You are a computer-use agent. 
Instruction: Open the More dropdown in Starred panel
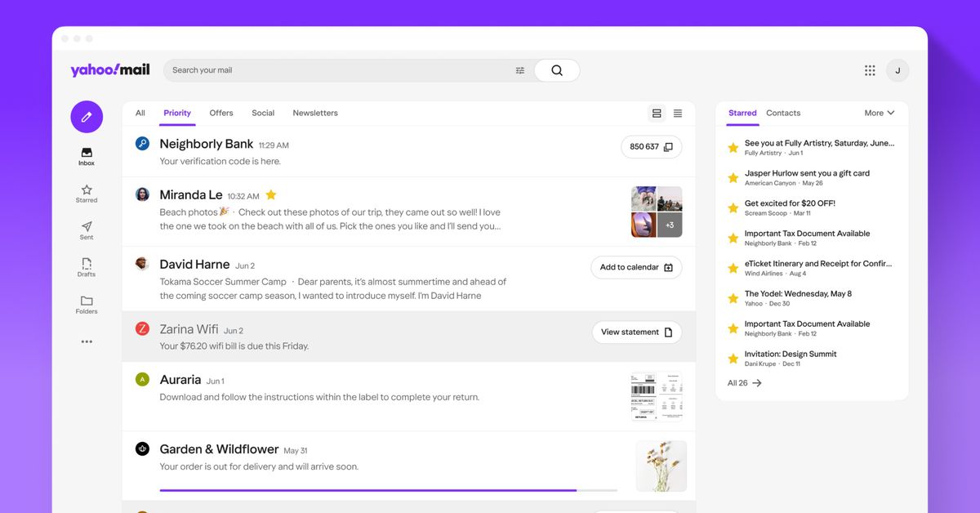pyautogui.click(x=880, y=113)
